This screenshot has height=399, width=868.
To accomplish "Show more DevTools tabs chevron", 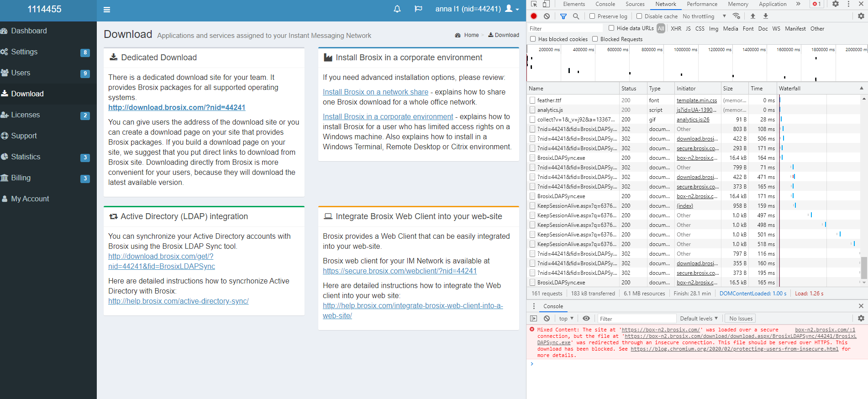I will click(x=798, y=4).
